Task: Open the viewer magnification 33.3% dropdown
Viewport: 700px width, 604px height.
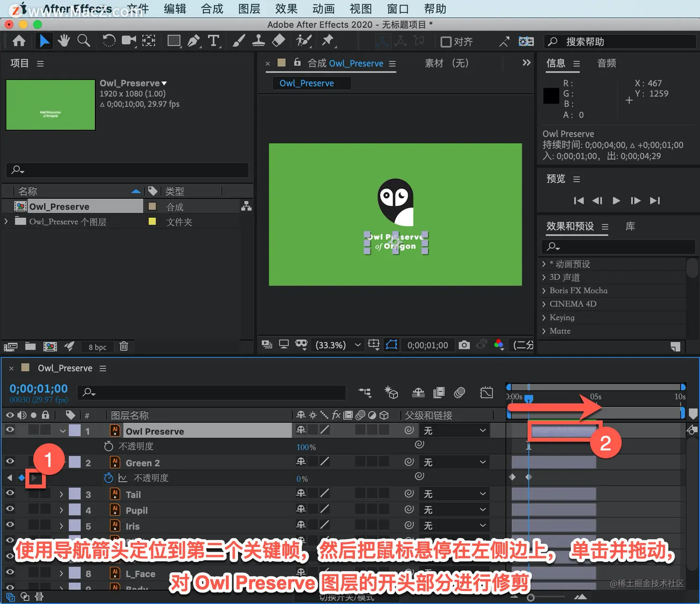Action: click(x=338, y=345)
